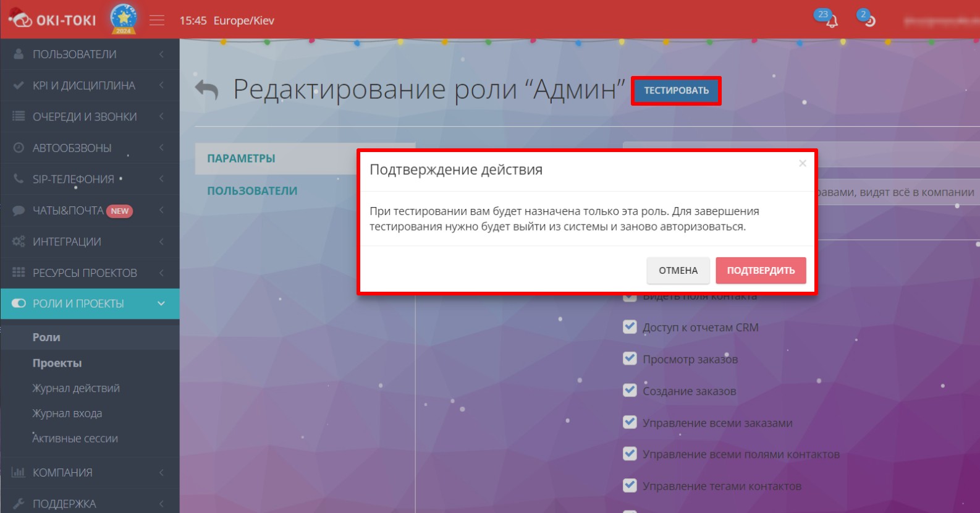Screen dimensions: 980x513
Task: Close the confirmation dialog with X
Action: click(x=803, y=163)
